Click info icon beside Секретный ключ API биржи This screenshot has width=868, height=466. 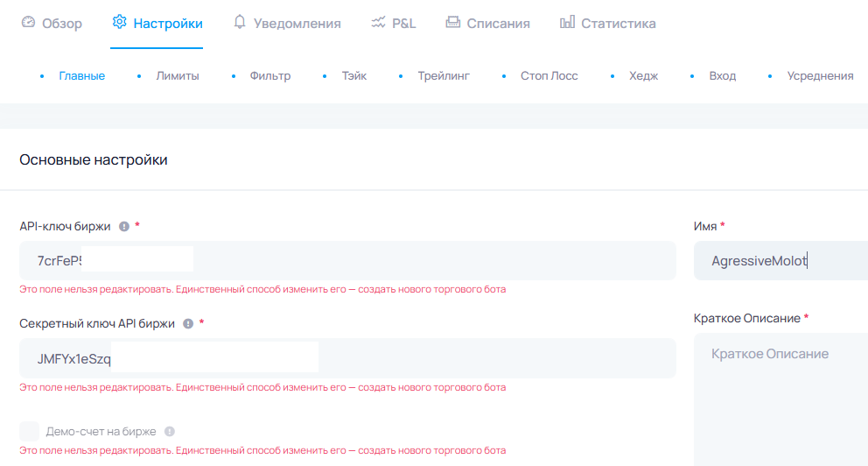pyautogui.click(x=187, y=323)
